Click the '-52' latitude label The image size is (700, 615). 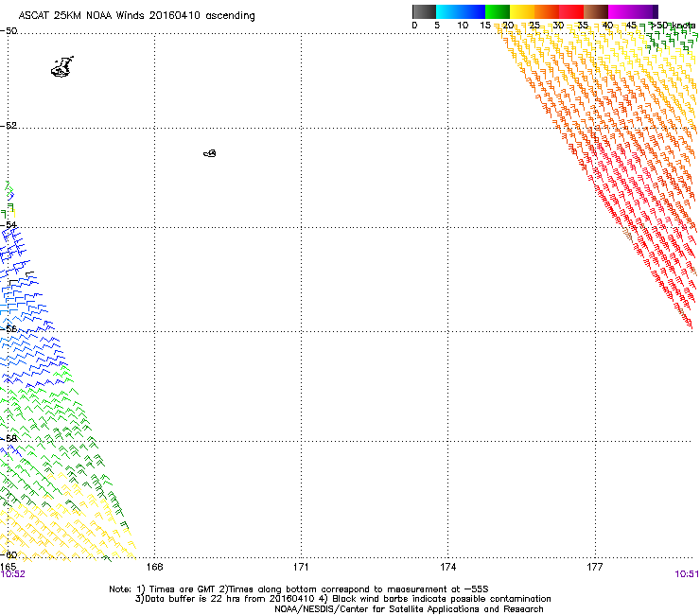(9, 126)
